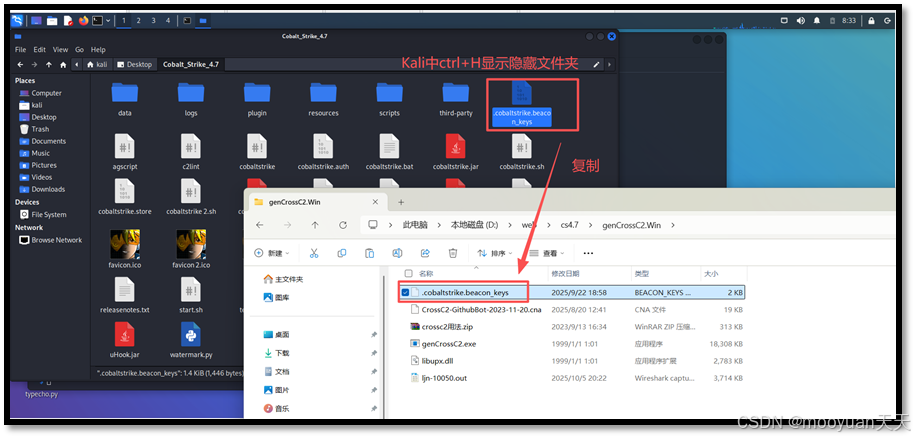The width and height of the screenshot is (915, 438).
Task: Open the Help menu in Thunar
Action: (99, 50)
